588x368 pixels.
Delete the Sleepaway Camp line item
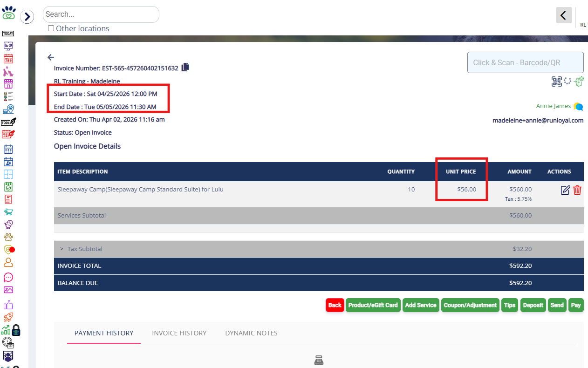(x=577, y=190)
